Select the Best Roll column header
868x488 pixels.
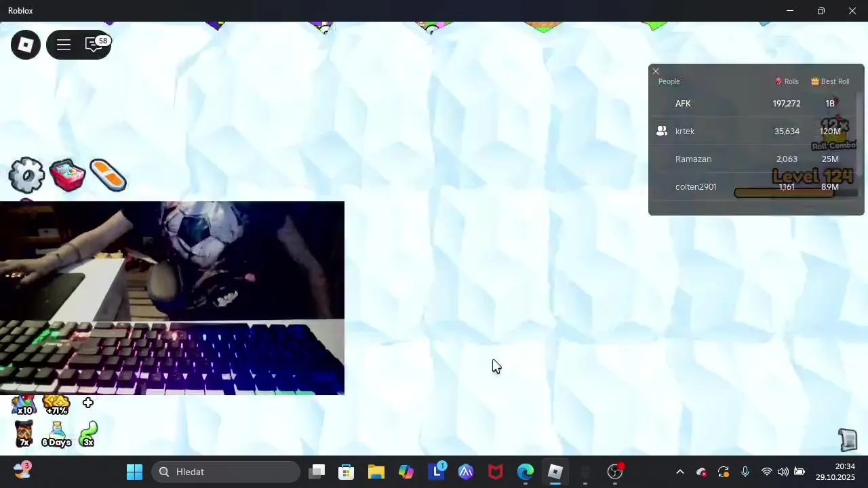(x=830, y=81)
